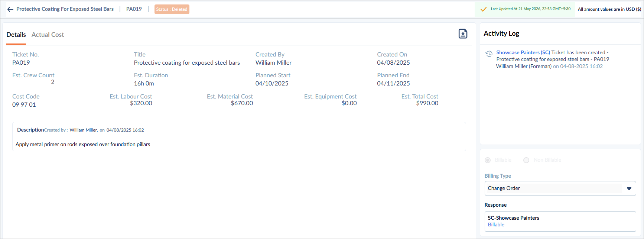
Task: Click the Est. Equipment Cost $0.00
Action: 349,103
